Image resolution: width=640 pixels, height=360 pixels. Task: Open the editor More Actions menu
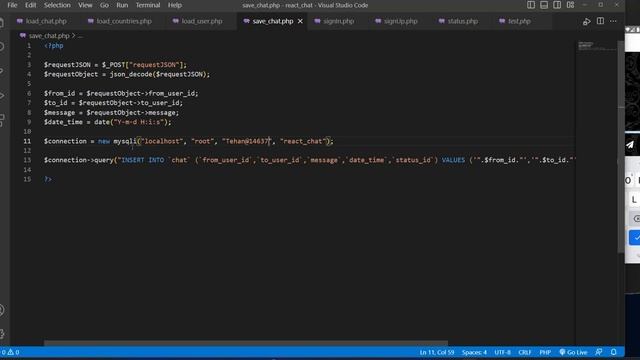click(x=613, y=21)
